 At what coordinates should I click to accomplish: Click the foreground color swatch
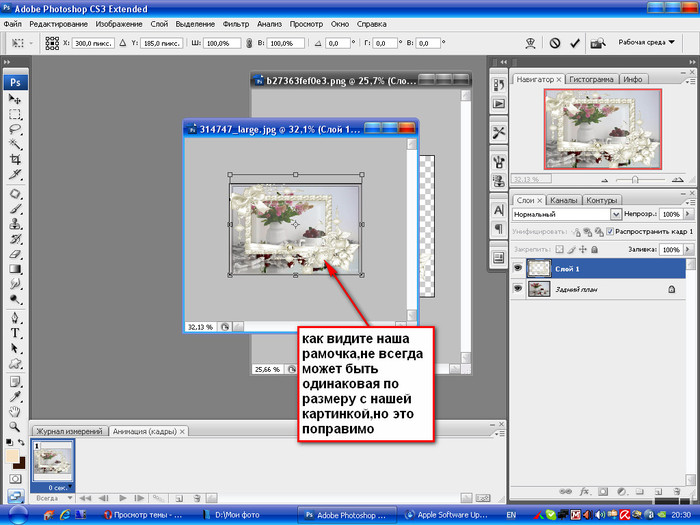12,456
